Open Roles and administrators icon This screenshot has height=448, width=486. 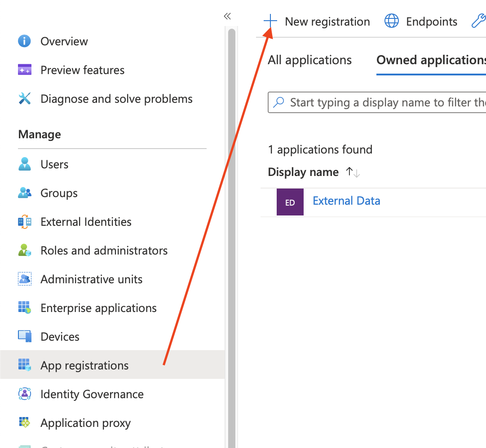(x=24, y=250)
